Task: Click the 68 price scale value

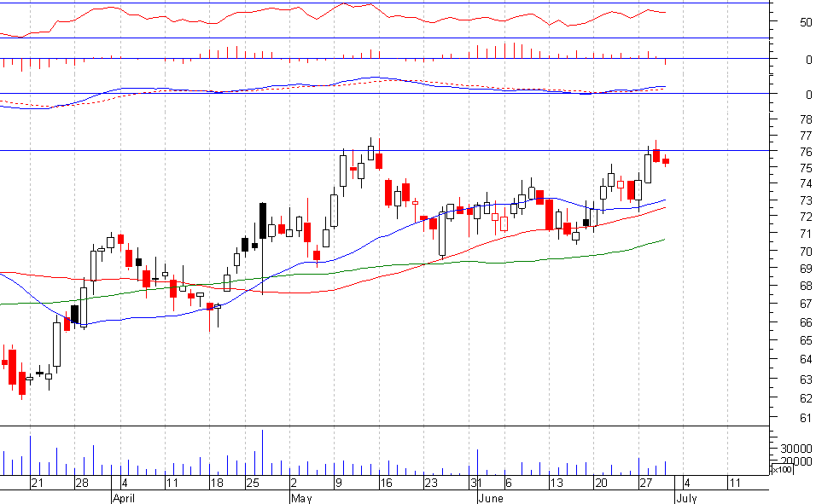Action: (806, 286)
